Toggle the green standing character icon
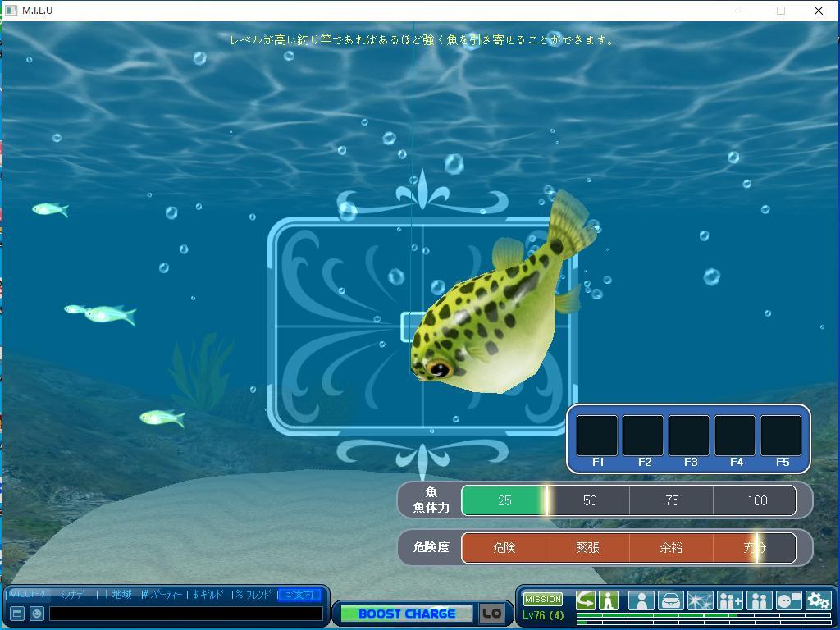 click(x=608, y=600)
